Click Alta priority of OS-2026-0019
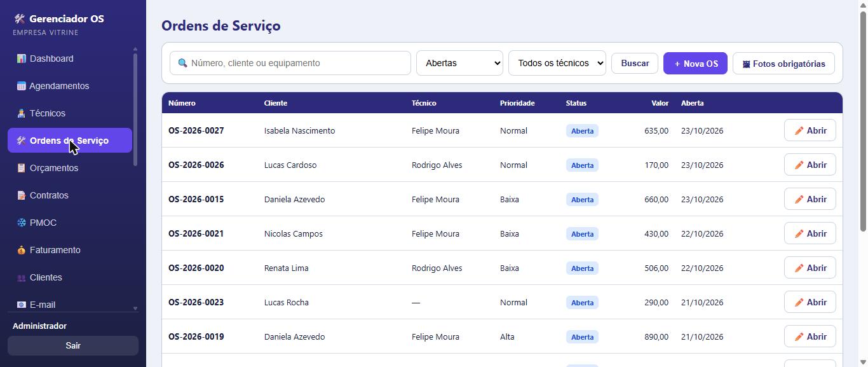Image resolution: width=868 pixels, height=367 pixels. pyautogui.click(x=507, y=336)
